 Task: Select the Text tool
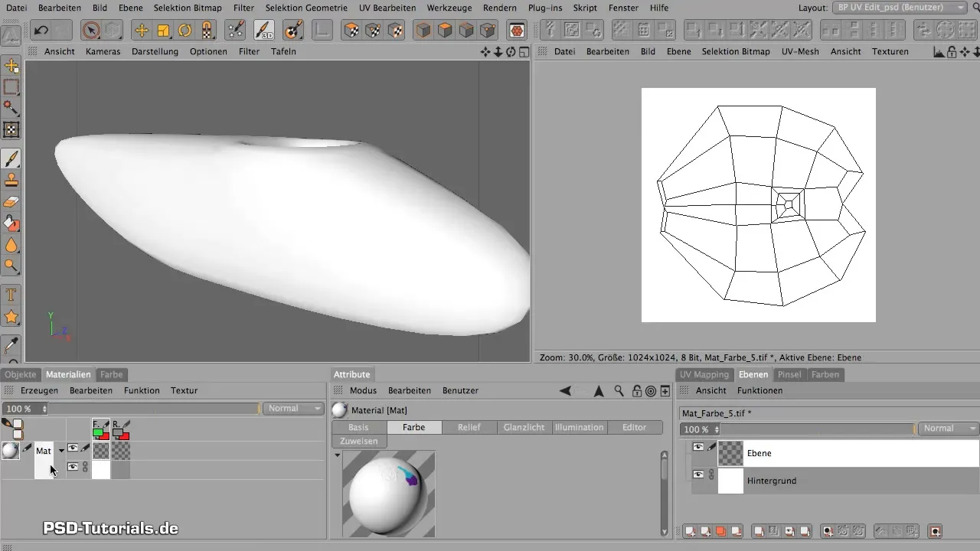click(x=11, y=295)
